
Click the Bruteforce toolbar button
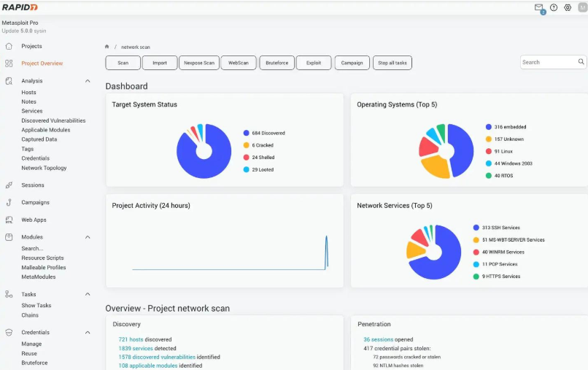(277, 63)
